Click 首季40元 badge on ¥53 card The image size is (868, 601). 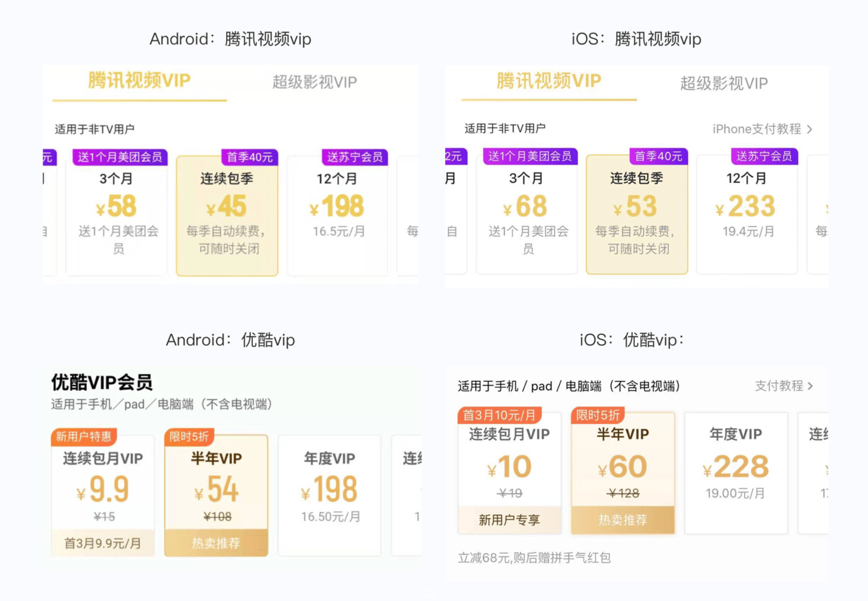coord(659,156)
